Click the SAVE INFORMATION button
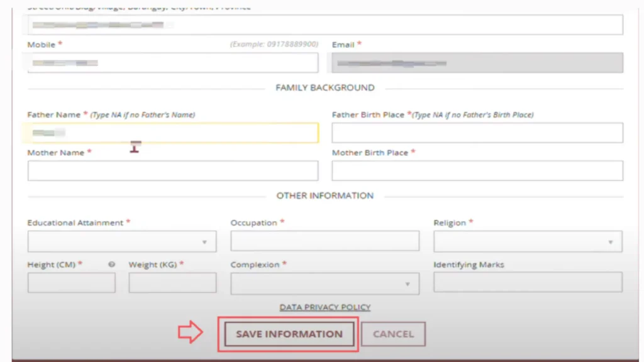 pyautogui.click(x=288, y=334)
